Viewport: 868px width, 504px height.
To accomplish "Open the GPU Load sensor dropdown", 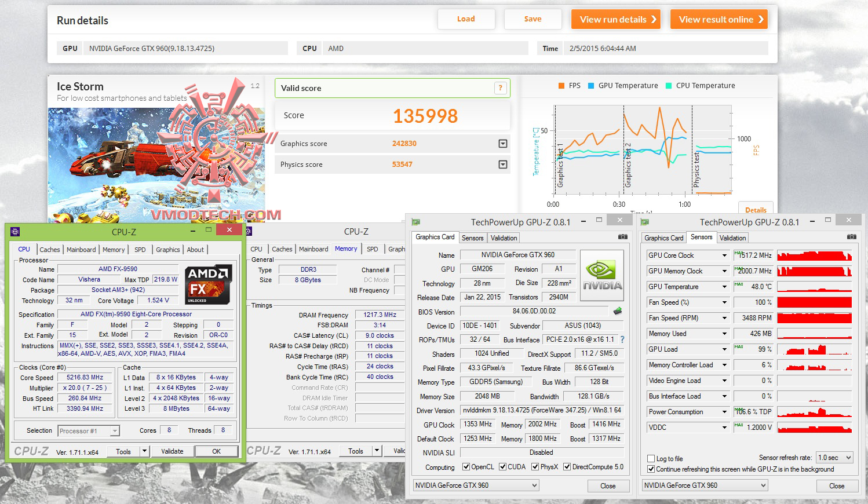I will [724, 349].
